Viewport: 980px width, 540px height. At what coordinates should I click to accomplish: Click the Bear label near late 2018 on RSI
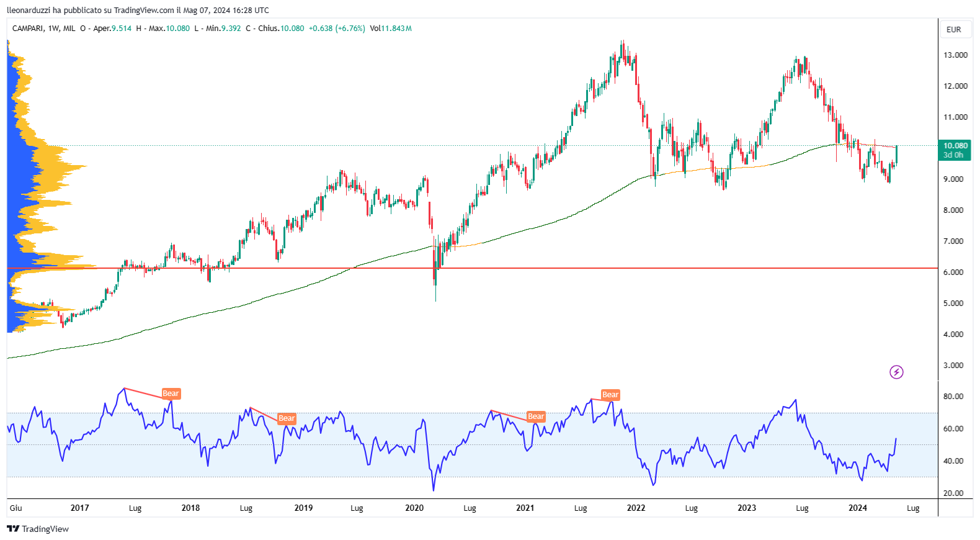(287, 418)
